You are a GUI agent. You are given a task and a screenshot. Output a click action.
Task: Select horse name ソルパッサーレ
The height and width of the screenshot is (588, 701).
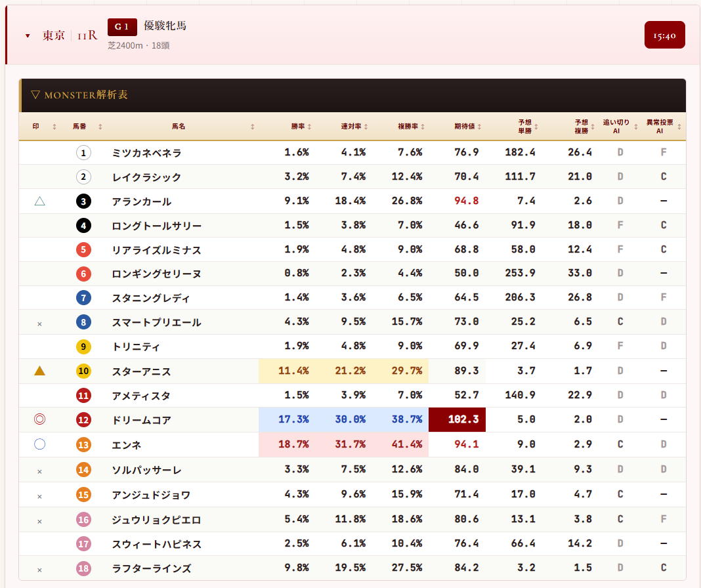[x=146, y=471]
